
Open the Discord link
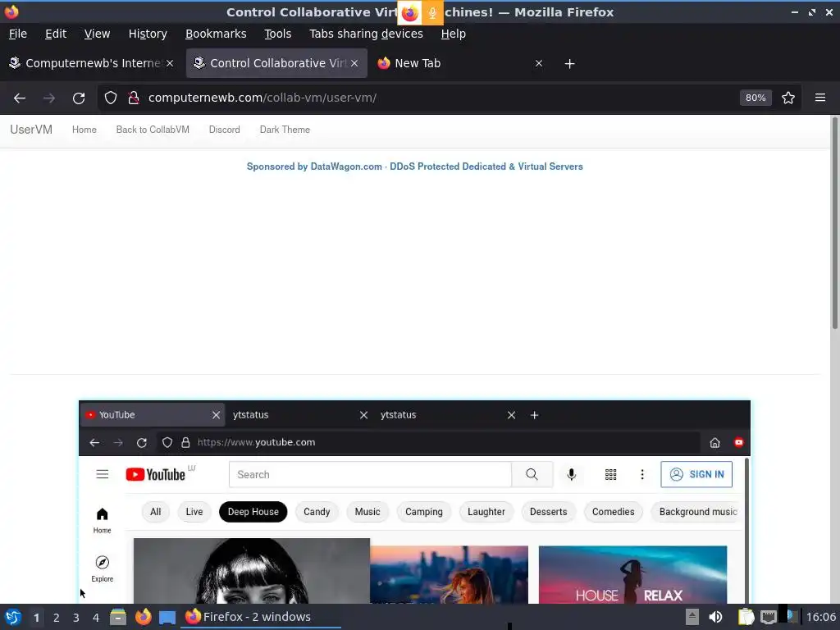coord(225,130)
